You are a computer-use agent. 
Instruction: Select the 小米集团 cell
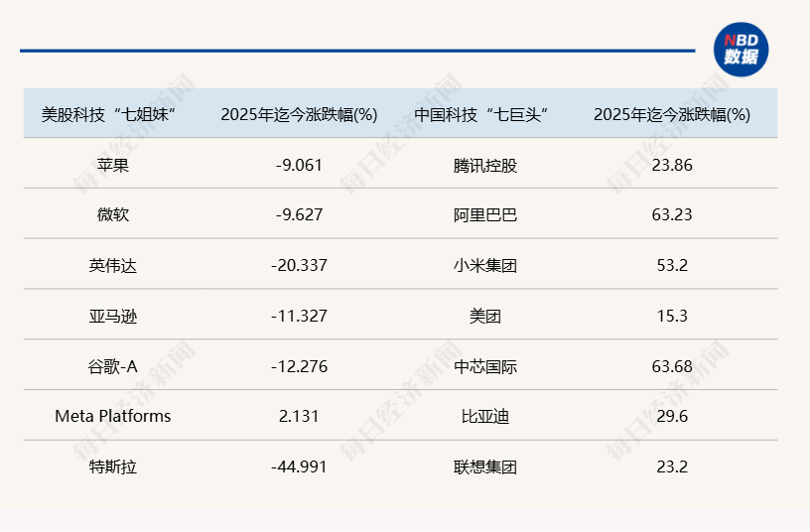coord(485,265)
